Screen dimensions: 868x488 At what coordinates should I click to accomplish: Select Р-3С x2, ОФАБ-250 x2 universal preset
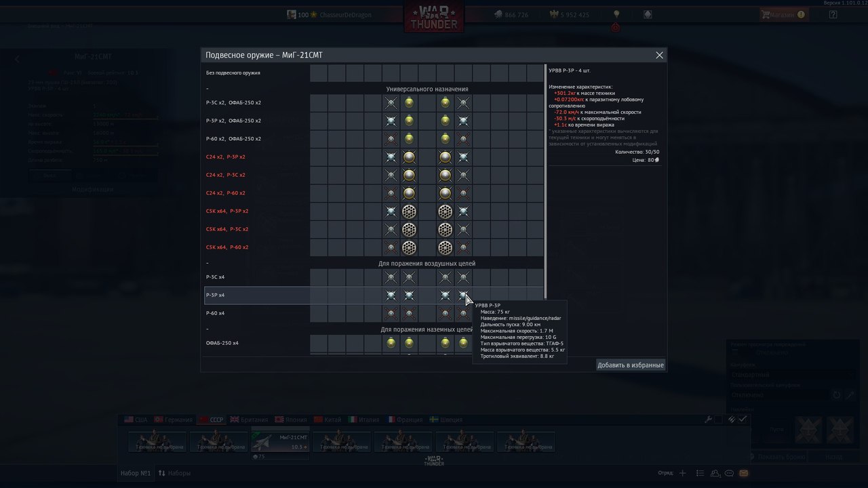[x=374, y=102]
